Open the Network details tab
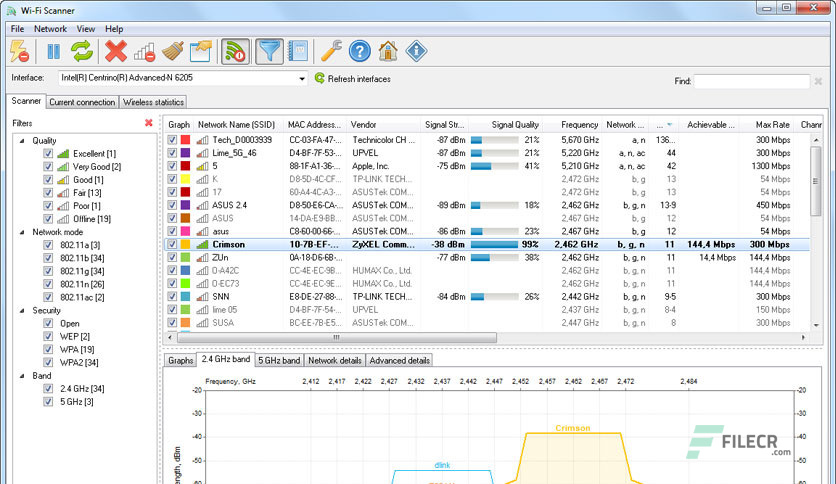The height and width of the screenshot is (484, 836). pos(335,360)
